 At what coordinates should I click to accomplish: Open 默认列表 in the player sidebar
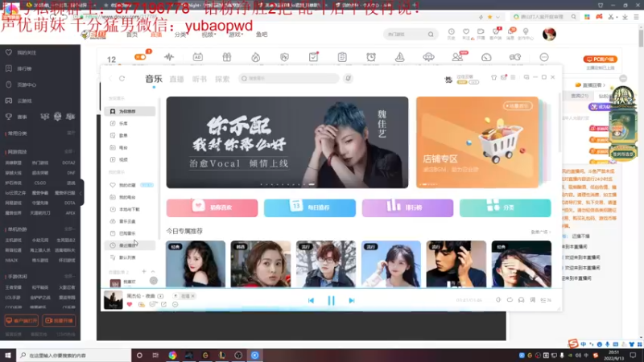click(130, 257)
